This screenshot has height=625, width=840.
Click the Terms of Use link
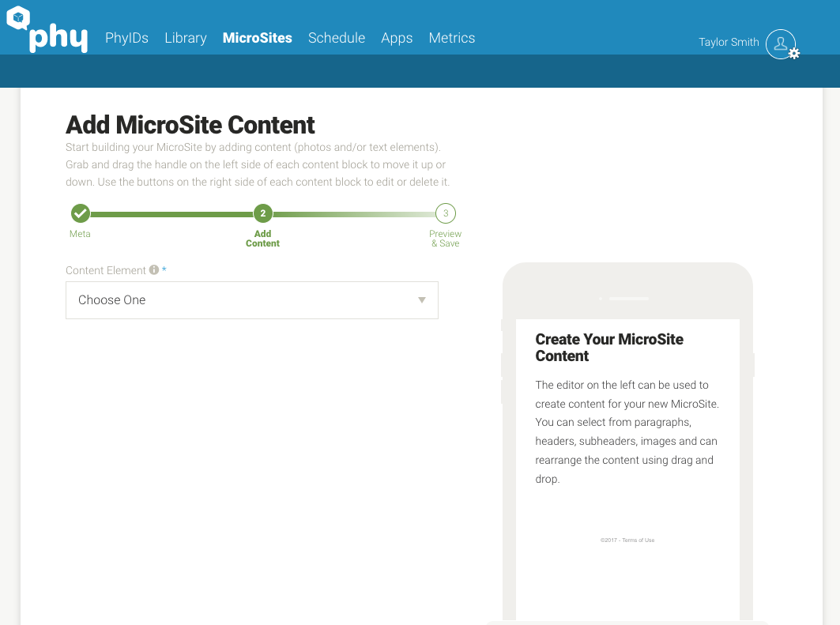[638, 540]
